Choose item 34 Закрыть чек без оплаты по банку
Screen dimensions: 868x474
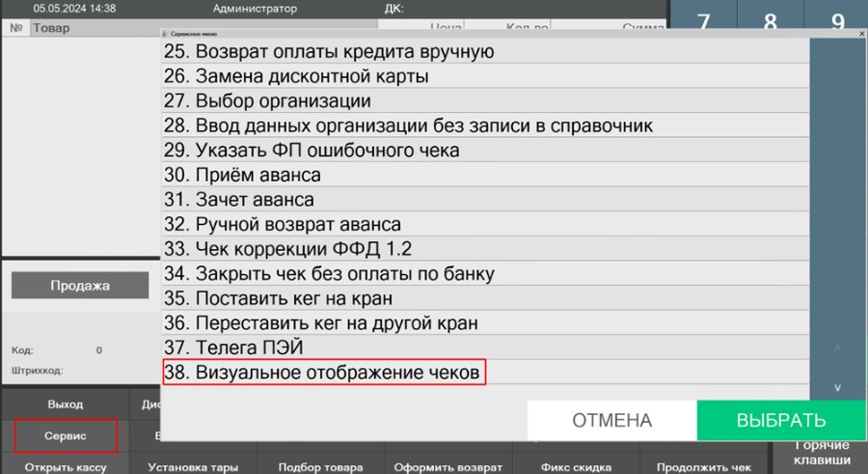485,273
